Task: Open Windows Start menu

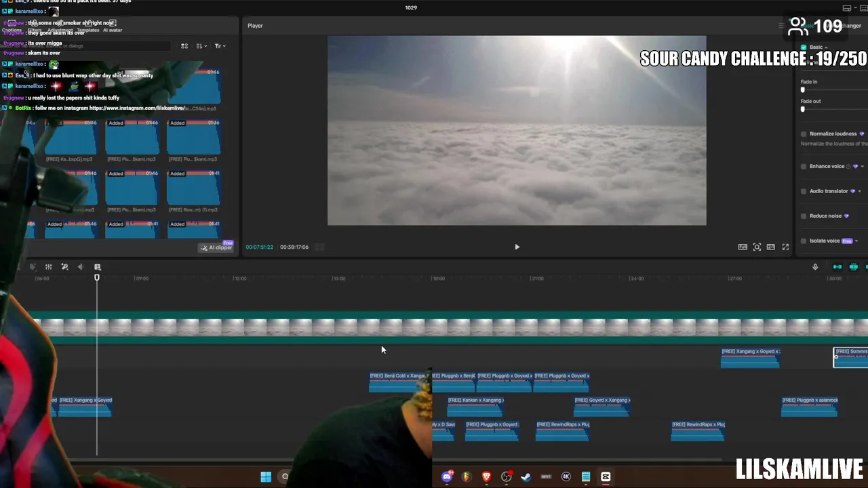Action: pos(266,476)
